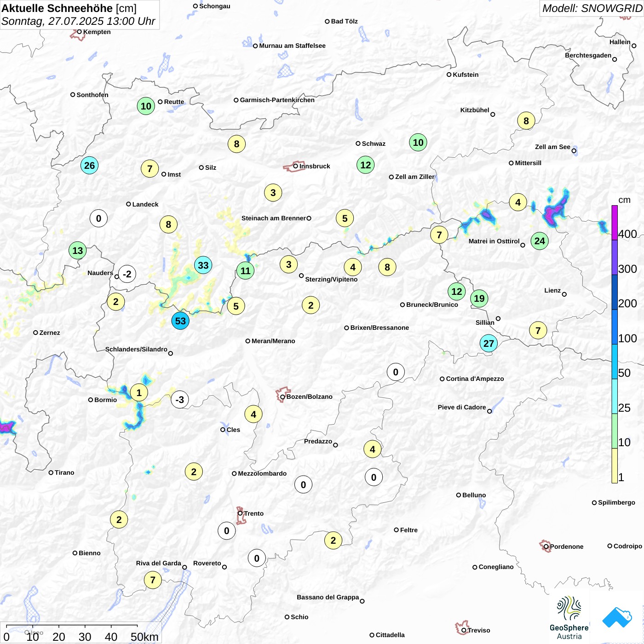Click the 'Sterzing/Vipiteno' label
This screenshot has height=644, width=644.
tap(331, 279)
